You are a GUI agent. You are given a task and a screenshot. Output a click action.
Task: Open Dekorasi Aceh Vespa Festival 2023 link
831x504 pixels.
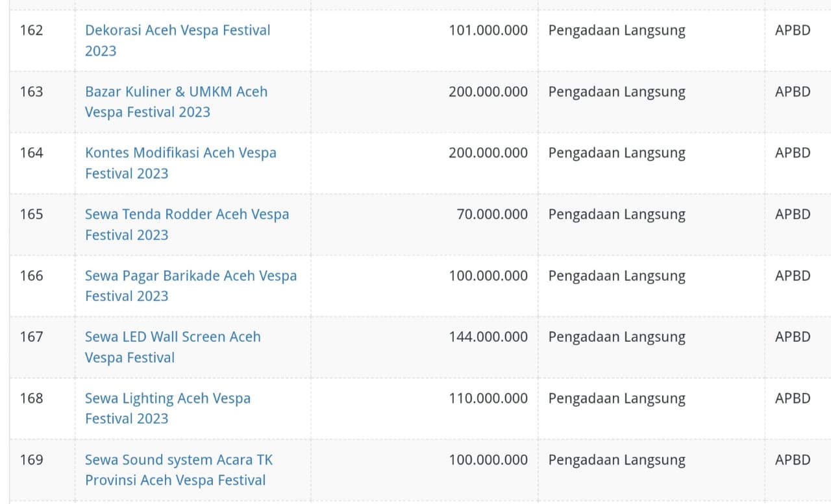point(177,30)
